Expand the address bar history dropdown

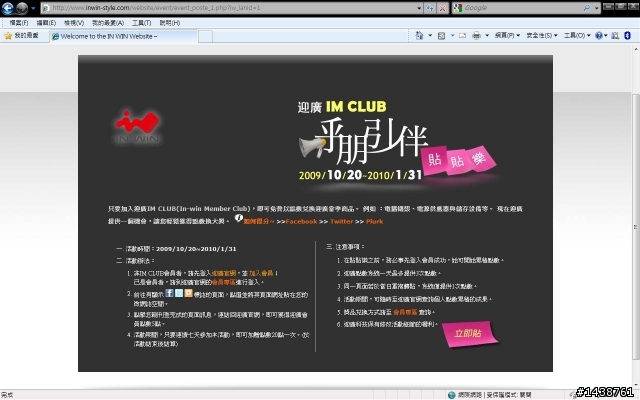tap(419, 8)
